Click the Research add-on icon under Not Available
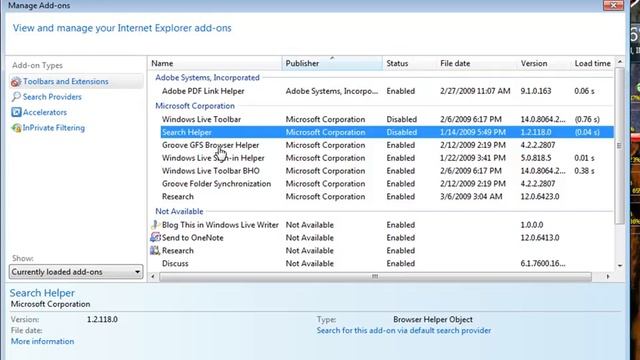The height and width of the screenshot is (360, 640). tap(155, 251)
